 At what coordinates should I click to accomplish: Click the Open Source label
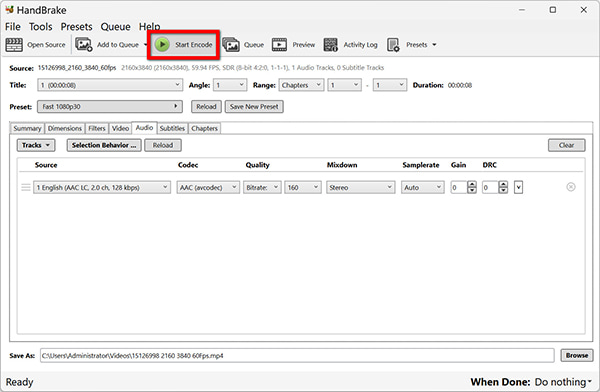(x=46, y=45)
